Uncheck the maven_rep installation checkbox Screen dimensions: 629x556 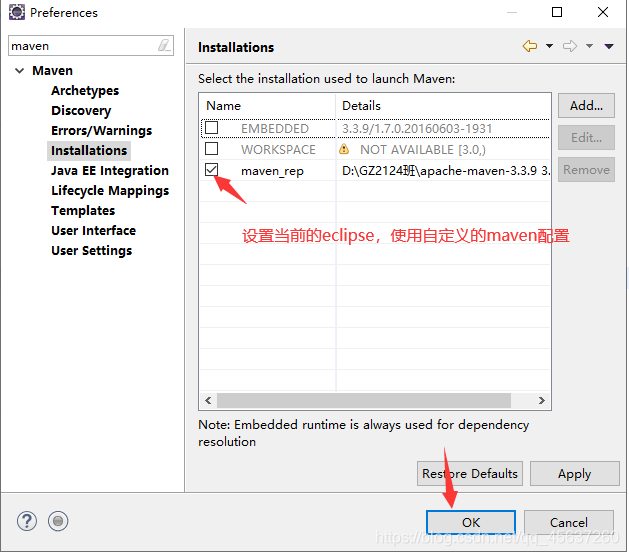point(211,170)
